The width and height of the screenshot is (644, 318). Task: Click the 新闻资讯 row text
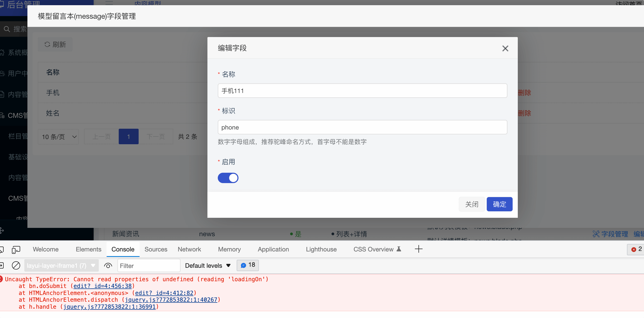point(126,234)
